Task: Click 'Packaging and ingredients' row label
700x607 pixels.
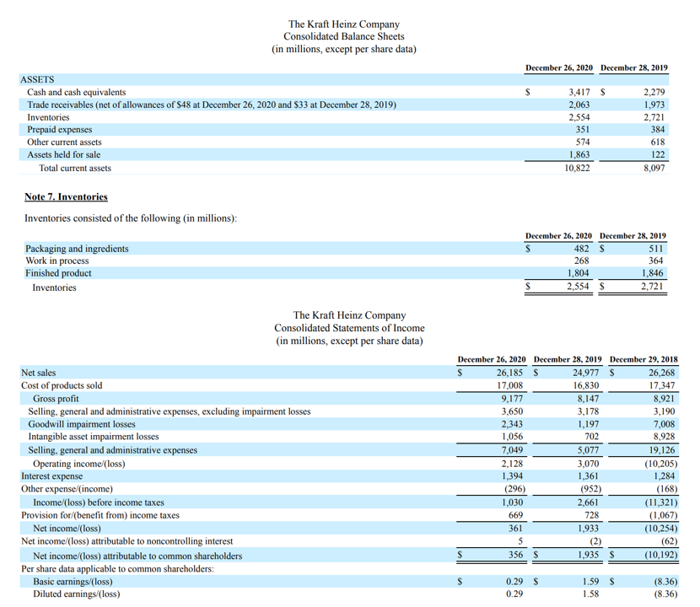Action: [77, 249]
